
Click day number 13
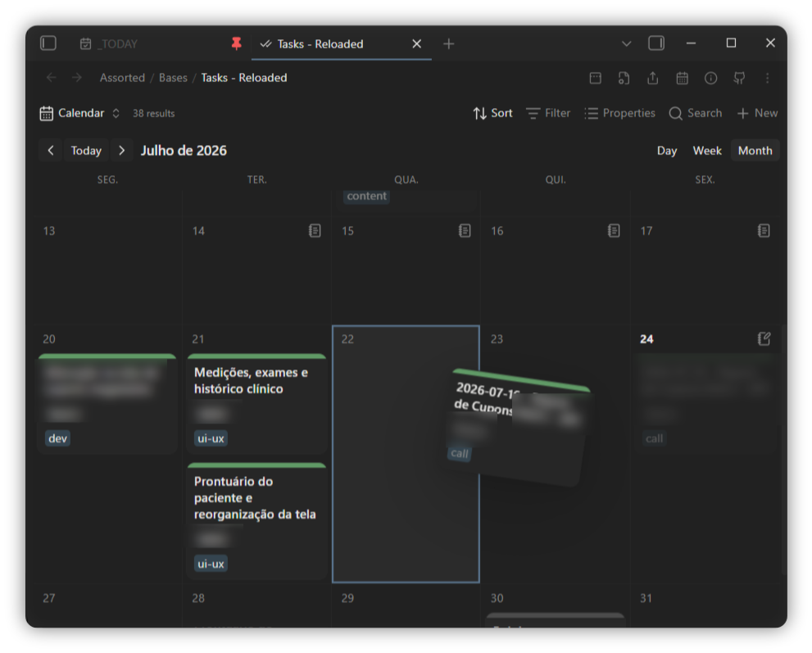click(49, 231)
